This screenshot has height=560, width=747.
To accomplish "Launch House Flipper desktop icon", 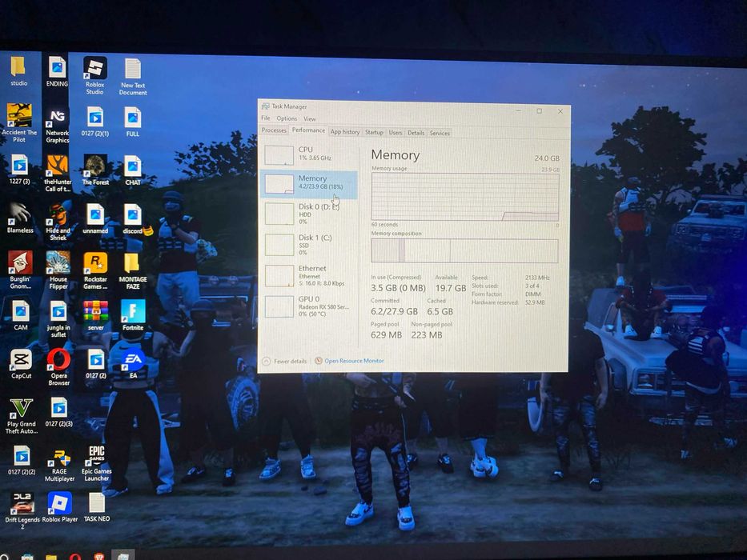I will (x=58, y=270).
